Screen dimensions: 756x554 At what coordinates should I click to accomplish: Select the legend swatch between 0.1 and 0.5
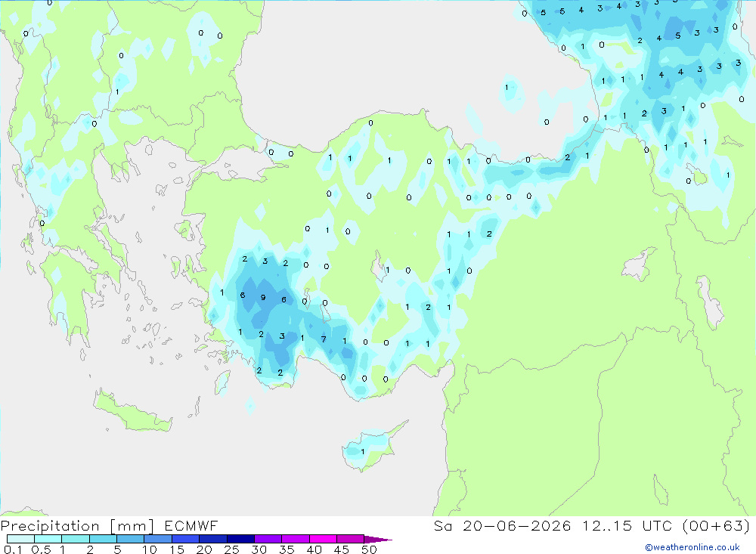click(x=20, y=539)
